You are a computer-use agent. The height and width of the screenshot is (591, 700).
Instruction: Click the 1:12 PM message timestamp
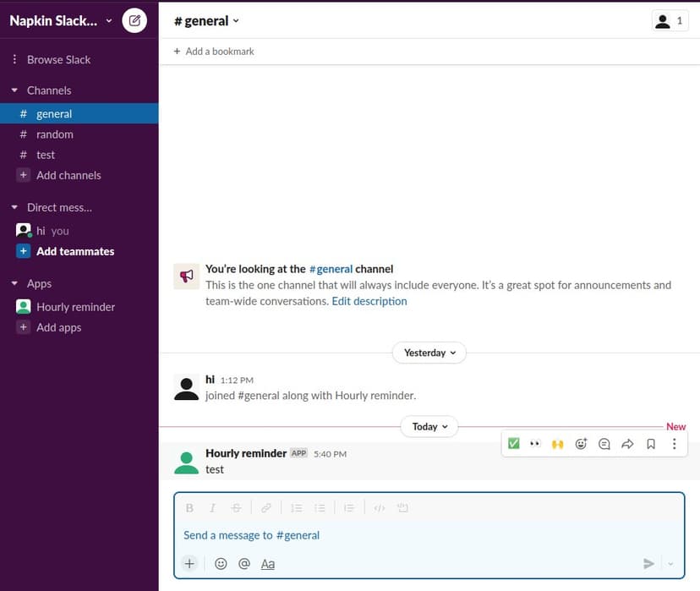237,380
